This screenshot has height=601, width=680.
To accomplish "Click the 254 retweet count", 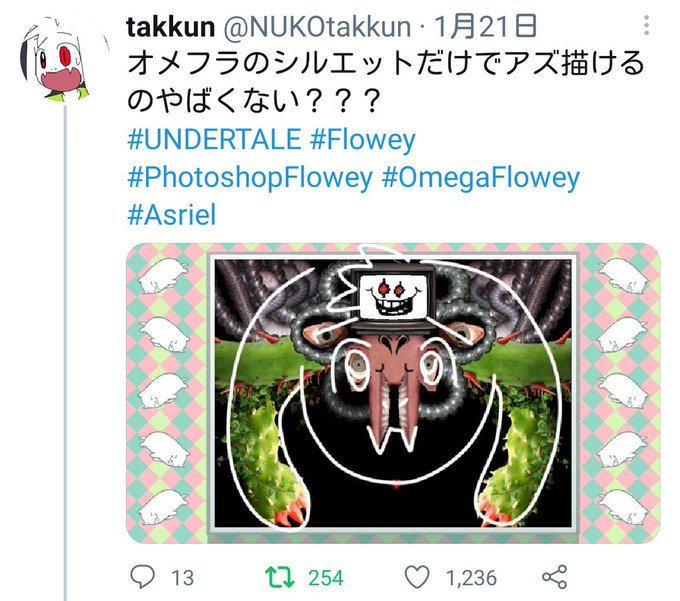I will tap(326, 578).
